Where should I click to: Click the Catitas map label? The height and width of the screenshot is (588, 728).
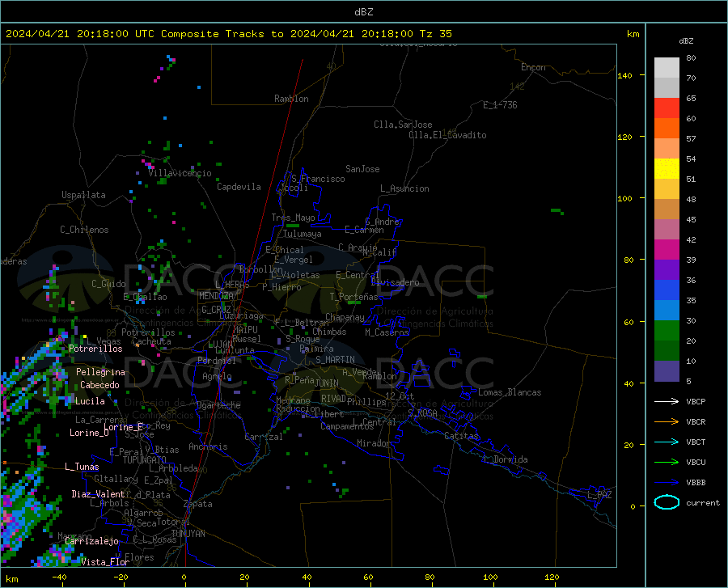(461, 436)
